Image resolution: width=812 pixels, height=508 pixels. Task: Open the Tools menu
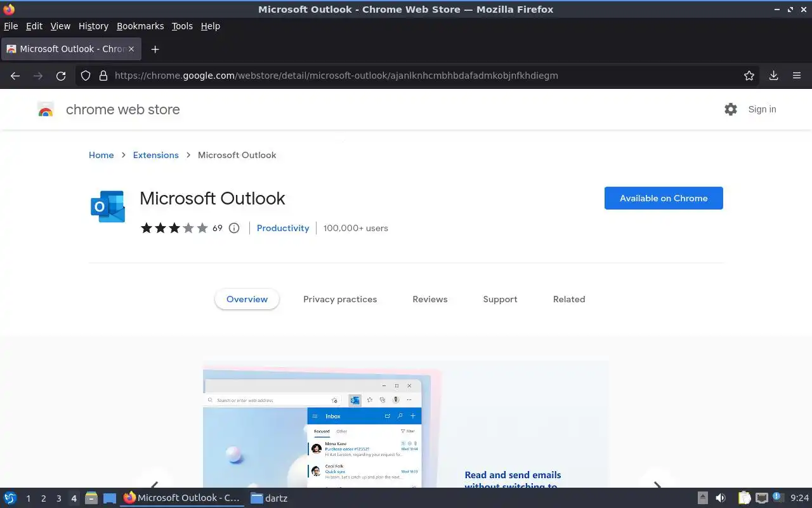pyautogui.click(x=182, y=26)
